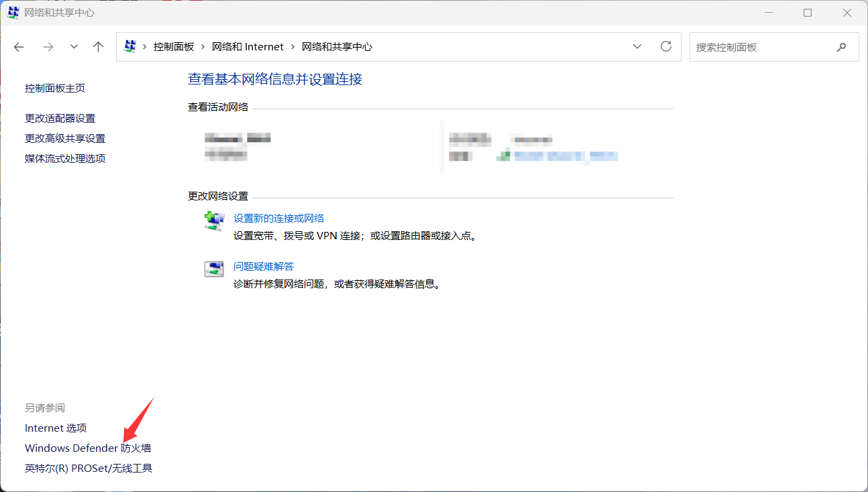Viewport: 868px width, 492px height.
Task: Click the green new connection setup icon
Action: [213, 220]
